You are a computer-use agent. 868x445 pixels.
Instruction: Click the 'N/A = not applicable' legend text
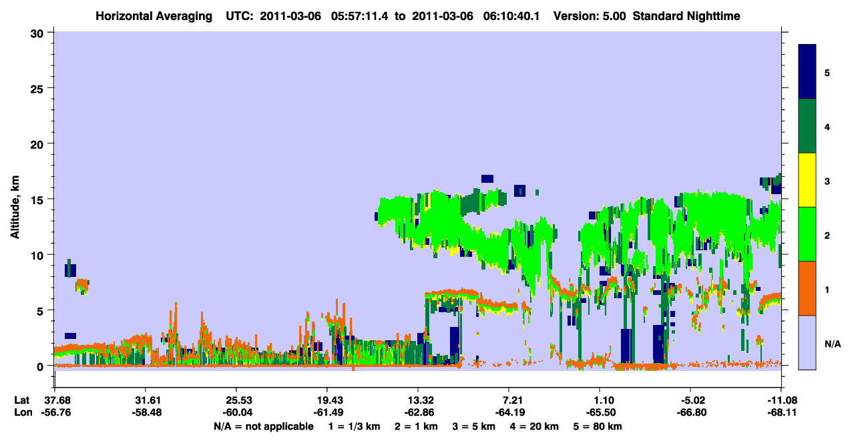[x=264, y=426]
